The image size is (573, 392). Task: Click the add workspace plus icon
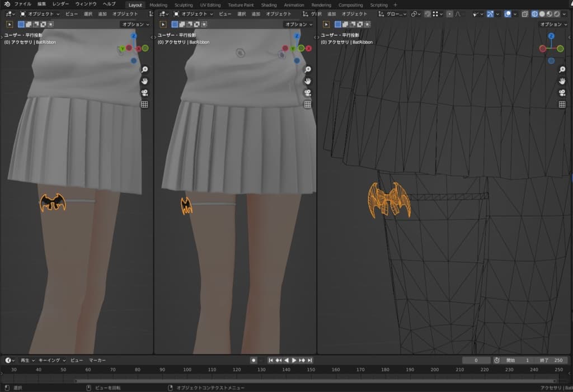[396, 5]
